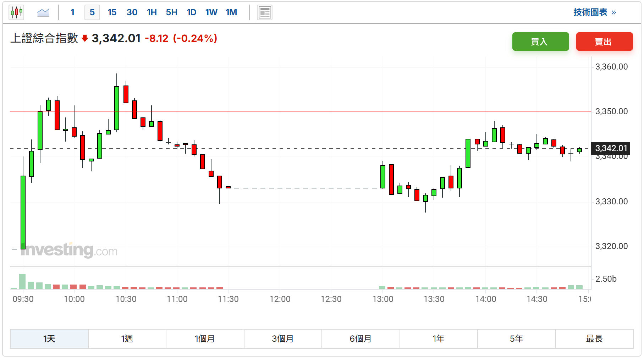Click the 11:00 time axis label
The height and width of the screenshot is (358, 644).
click(x=177, y=299)
